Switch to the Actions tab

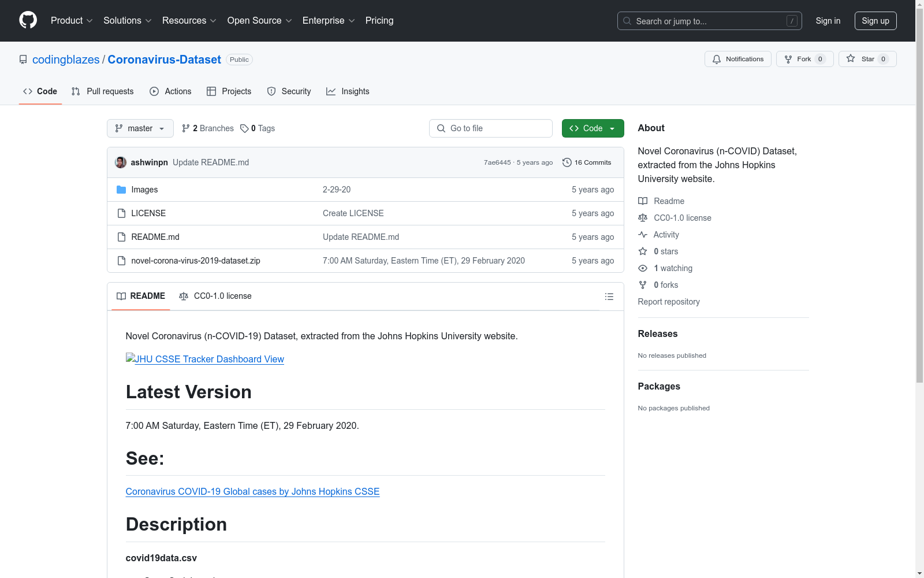pos(170,91)
